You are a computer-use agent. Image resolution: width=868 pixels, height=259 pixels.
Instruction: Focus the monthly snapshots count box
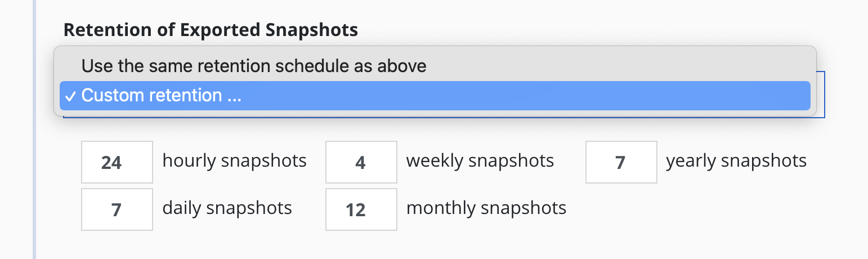pyautogui.click(x=361, y=209)
